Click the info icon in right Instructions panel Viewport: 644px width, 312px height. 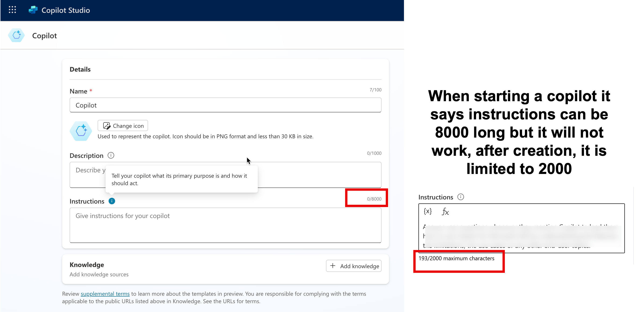[460, 197]
